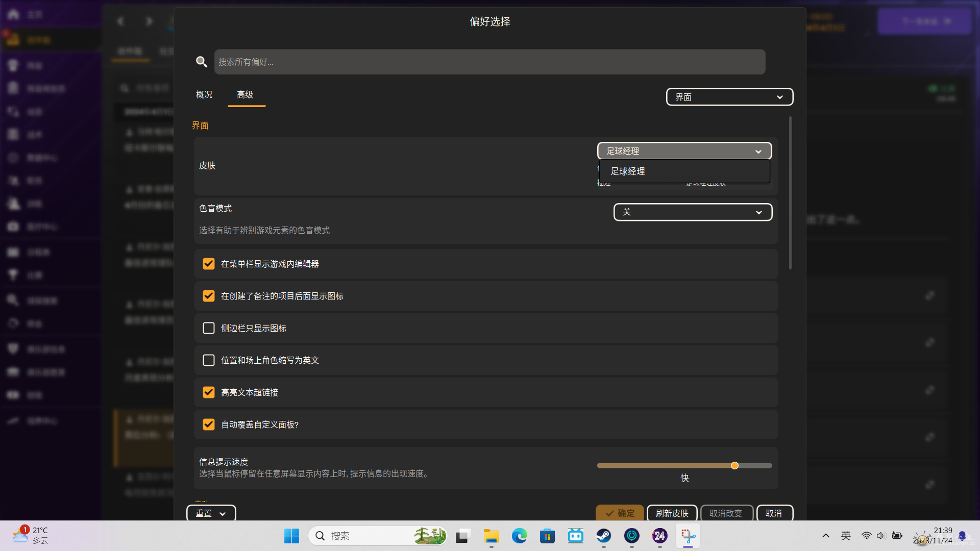
Task: Open Steam from the taskbar
Action: click(x=604, y=536)
